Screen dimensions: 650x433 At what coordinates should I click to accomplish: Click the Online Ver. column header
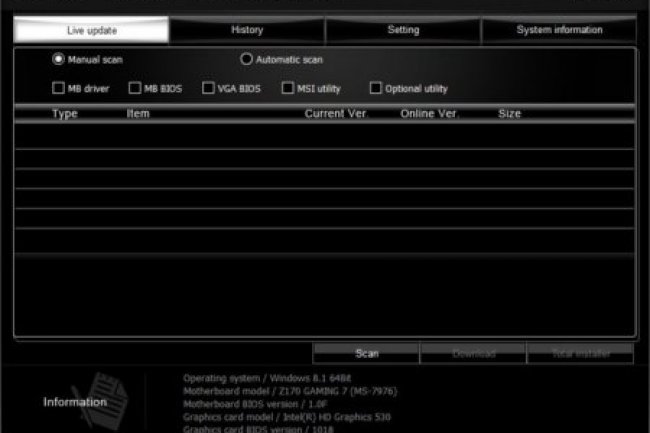pos(429,114)
